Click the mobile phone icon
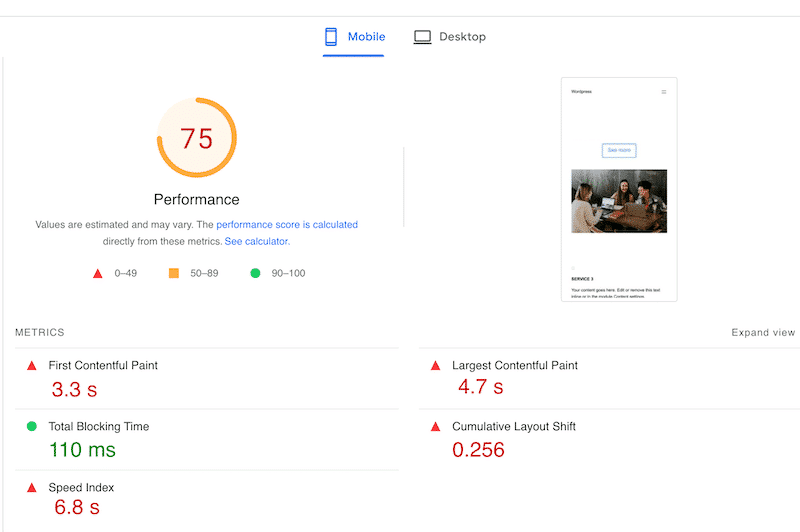800x532 pixels. (x=331, y=37)
